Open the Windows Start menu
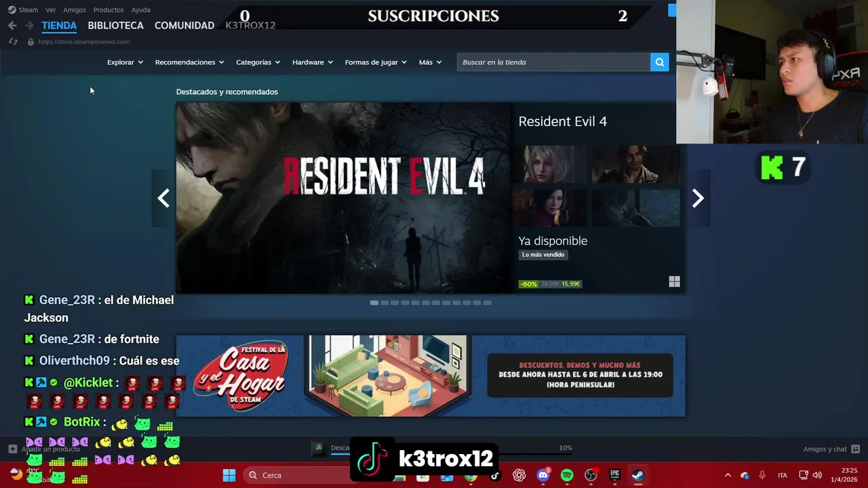This screenshot has height=488, width=868. [x=229, y=475]
